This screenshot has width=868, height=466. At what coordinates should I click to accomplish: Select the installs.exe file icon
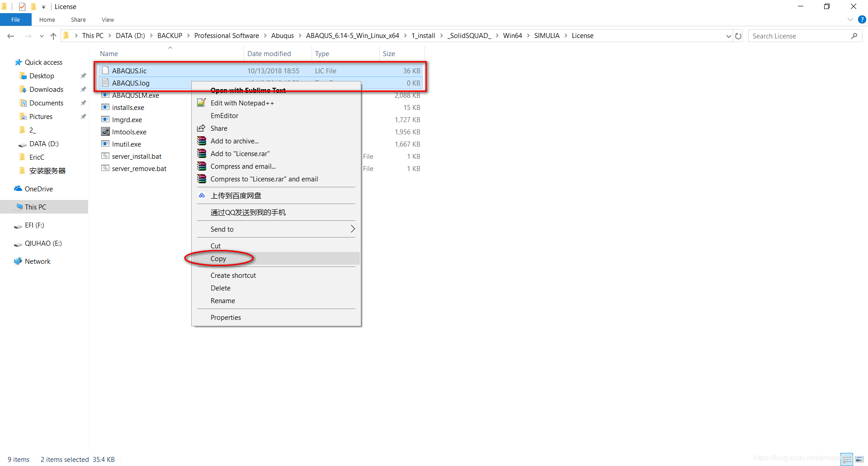click(x=105, y=107)
